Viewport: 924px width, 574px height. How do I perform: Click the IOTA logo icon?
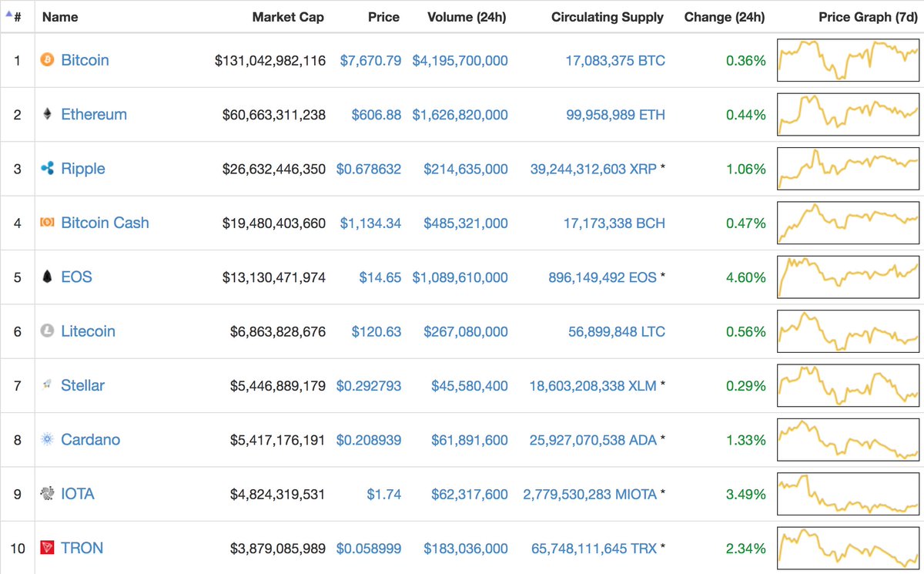48,494
